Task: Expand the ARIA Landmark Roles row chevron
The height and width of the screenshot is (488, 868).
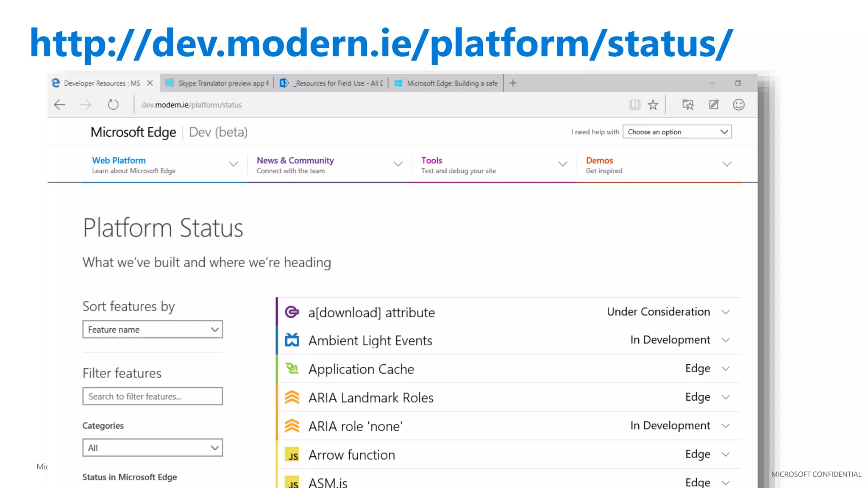Action: [726, 397]
